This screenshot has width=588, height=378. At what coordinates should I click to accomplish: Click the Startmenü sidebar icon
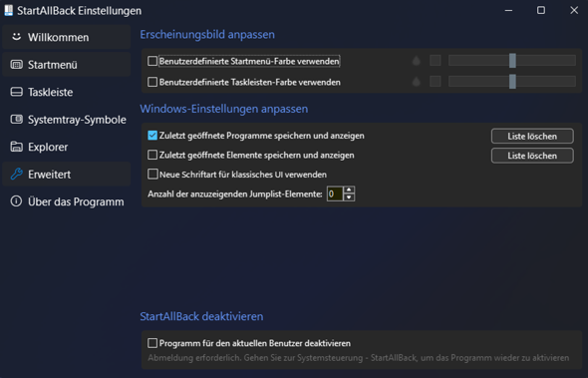16,65
